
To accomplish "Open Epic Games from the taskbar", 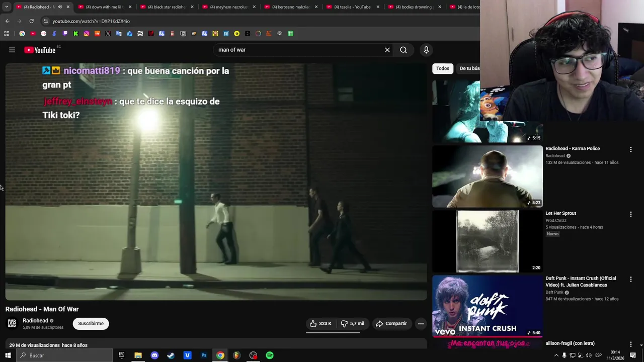I will point(122,355).
